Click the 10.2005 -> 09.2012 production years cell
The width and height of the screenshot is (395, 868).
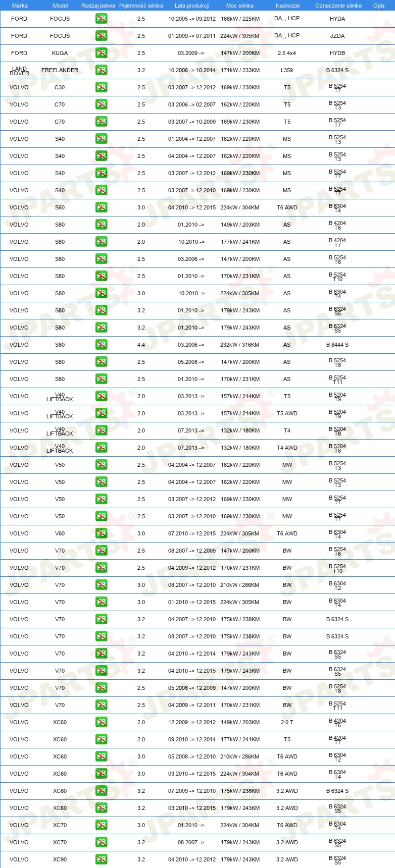192,19
